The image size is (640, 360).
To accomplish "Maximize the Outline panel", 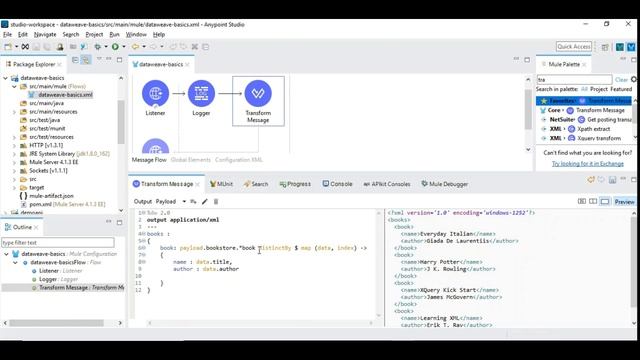I will (x=119, y=222).
